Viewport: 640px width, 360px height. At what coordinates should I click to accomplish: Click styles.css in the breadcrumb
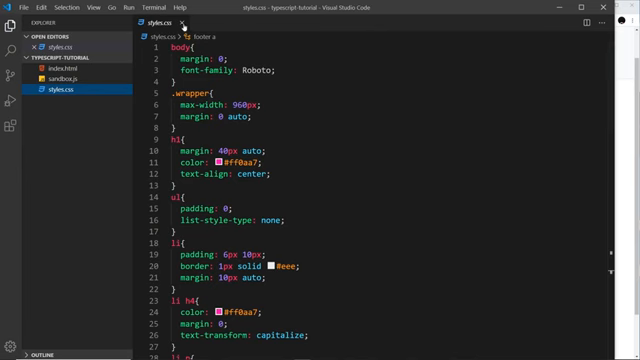click(x=163, y=37)
